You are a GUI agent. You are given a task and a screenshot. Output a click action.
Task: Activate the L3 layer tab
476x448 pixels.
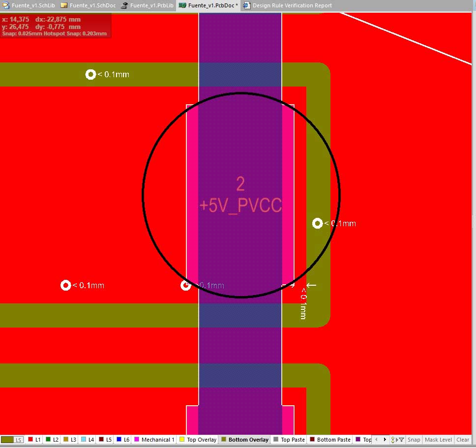point(70,440)
